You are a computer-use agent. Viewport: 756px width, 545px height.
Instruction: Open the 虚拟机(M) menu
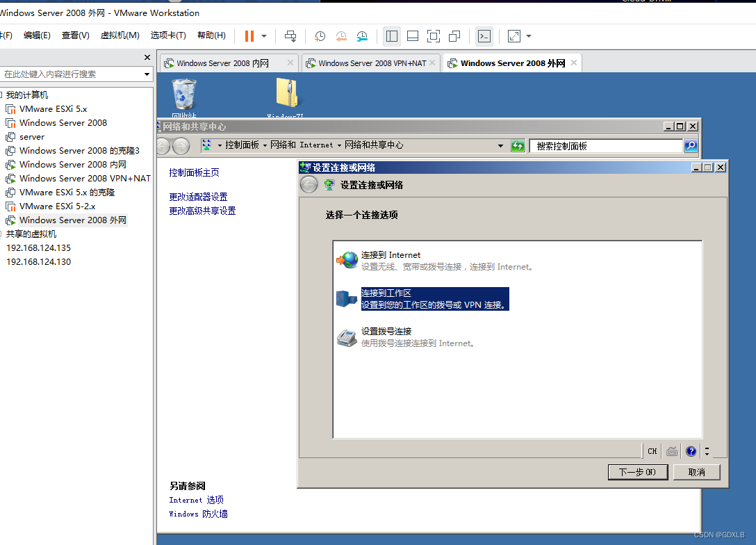pos(120,35)
